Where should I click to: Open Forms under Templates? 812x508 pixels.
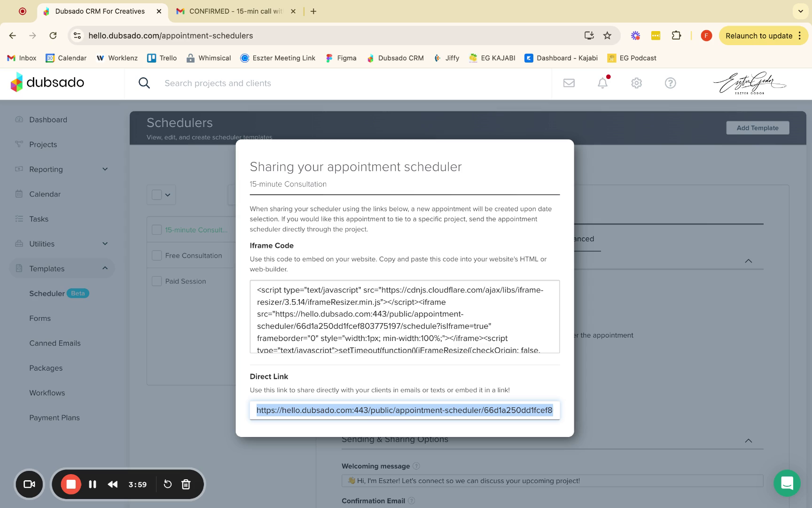(x=40, y=318)
